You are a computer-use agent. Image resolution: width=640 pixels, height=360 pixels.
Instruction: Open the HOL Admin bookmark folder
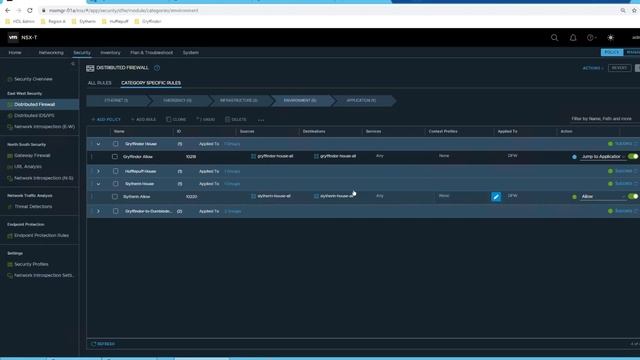[20, 21]
